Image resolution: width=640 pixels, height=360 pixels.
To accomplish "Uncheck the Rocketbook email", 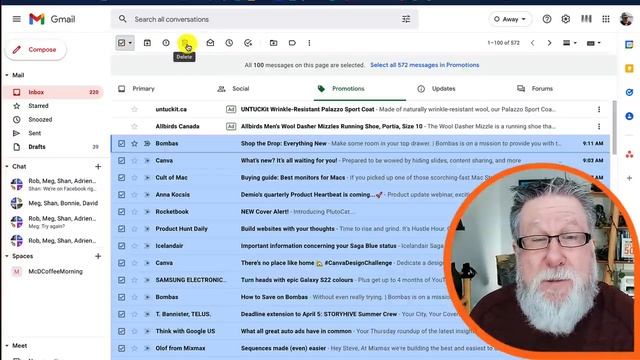I will click(122, 212).
